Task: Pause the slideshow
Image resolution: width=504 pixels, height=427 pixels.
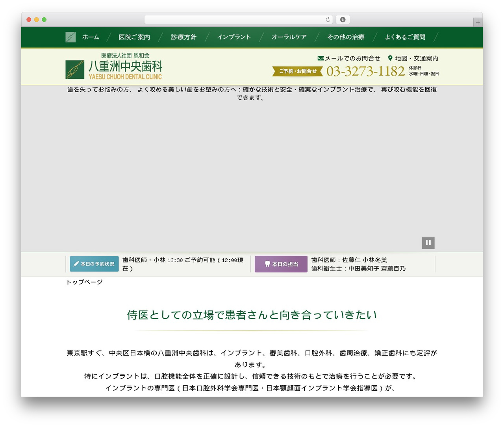Action: coord(428,243)
